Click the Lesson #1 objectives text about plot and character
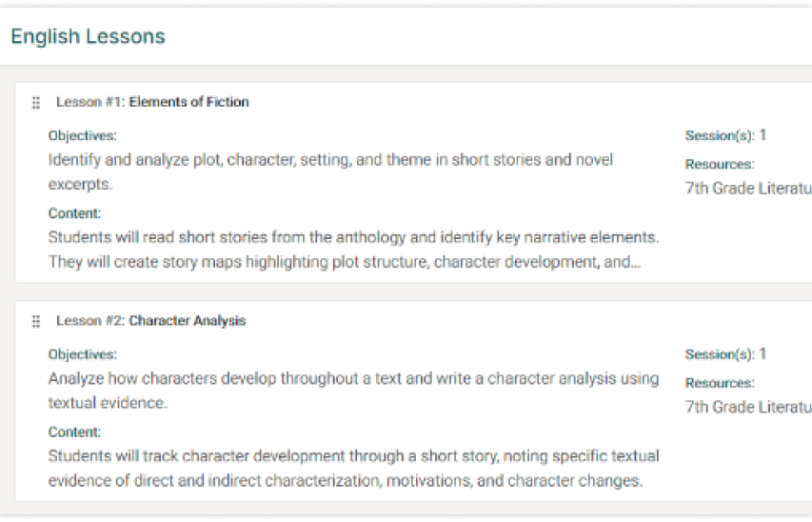Image resolution: width=812 pixels, height=522 pixels. [x=330, y=171]
